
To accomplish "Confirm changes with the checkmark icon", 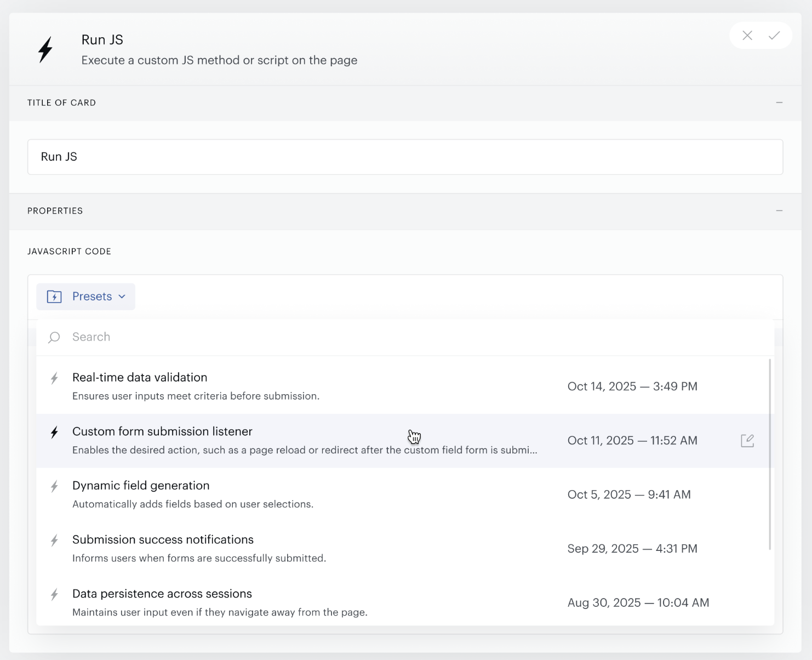I will 774,36.
